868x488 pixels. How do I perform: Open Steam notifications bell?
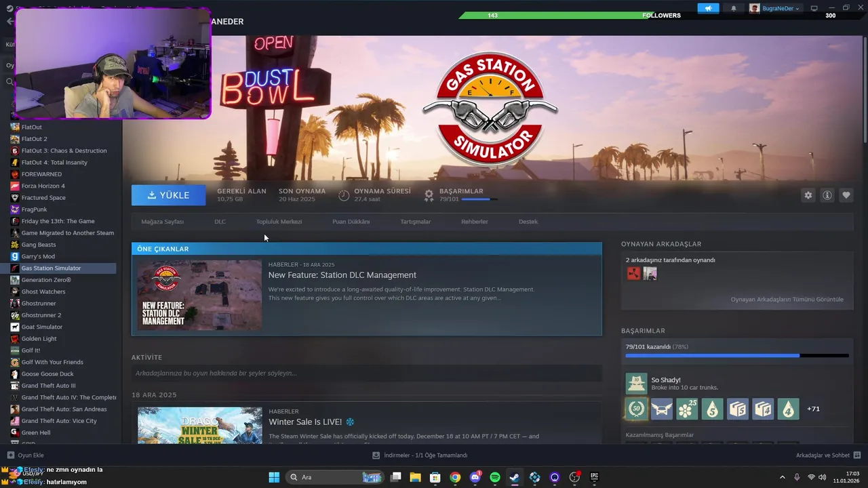click(733, 8)
